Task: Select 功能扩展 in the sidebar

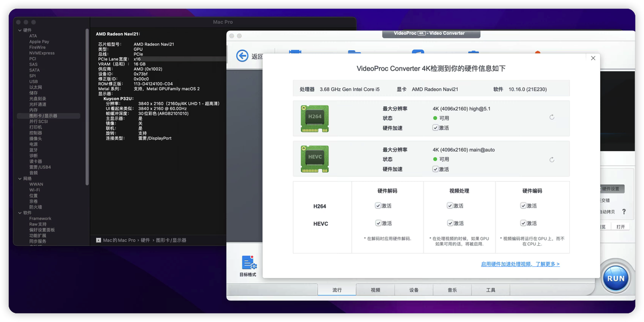Action: click(37, 236)
